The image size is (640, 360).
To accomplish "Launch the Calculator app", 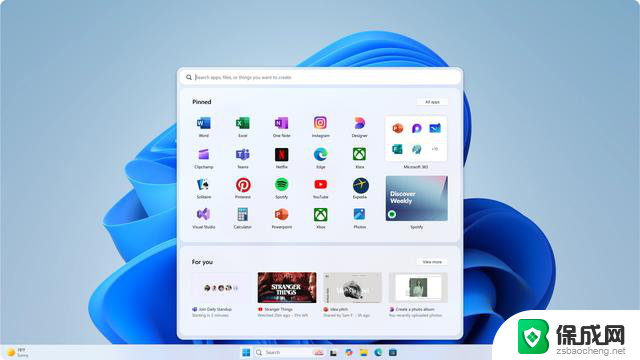I will click(242, 214).
